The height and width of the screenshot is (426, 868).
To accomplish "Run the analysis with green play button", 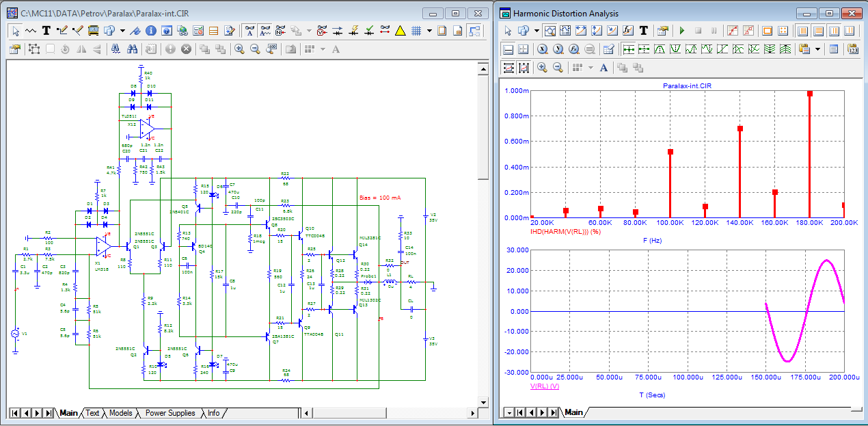I will [x=681, y=30].
